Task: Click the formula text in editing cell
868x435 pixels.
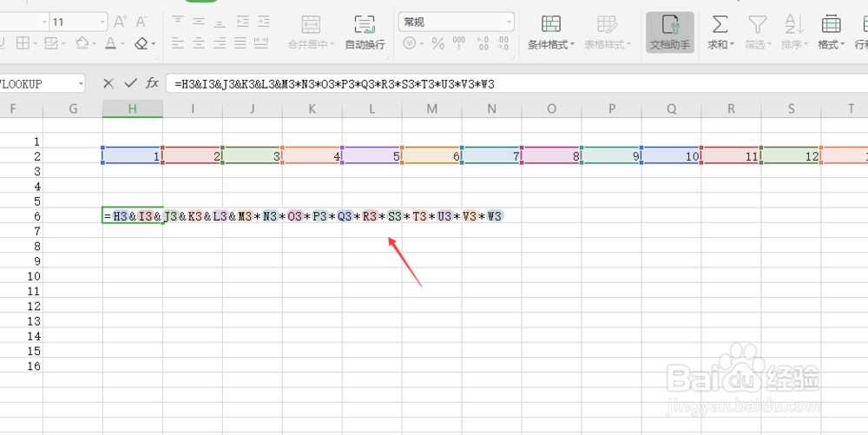Action: [303, 216]
